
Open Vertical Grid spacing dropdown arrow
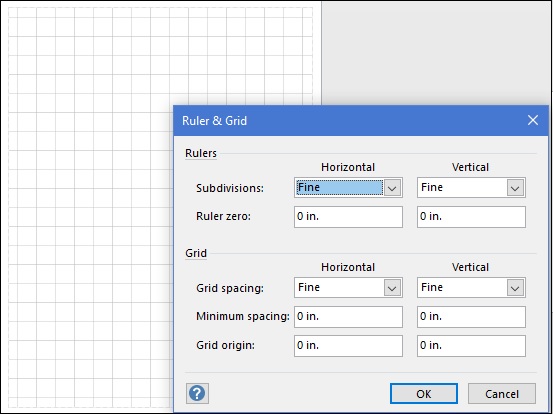point(515,288)
